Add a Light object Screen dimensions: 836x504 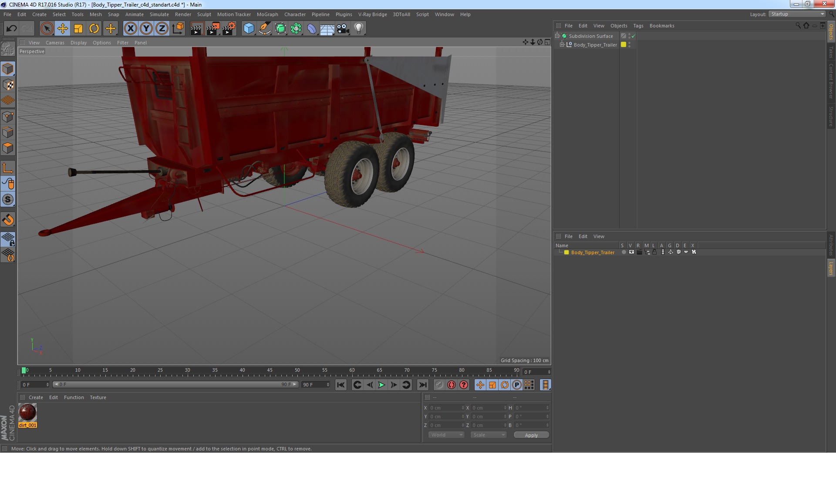(359, 29)
